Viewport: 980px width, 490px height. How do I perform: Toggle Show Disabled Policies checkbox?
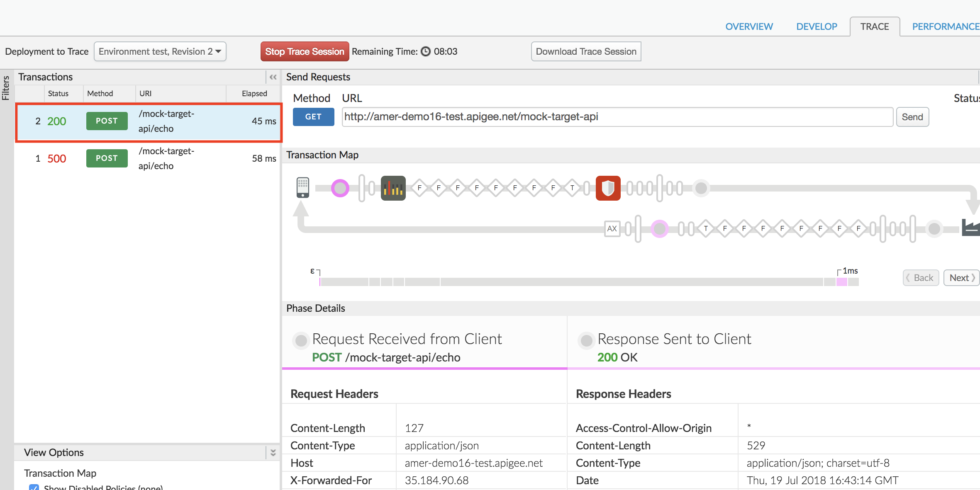34,488
